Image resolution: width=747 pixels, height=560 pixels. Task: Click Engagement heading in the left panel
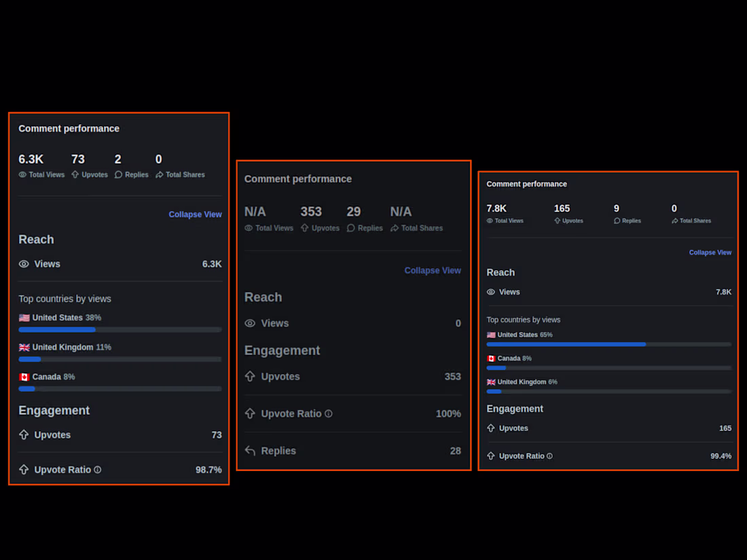tap(54, 411)
